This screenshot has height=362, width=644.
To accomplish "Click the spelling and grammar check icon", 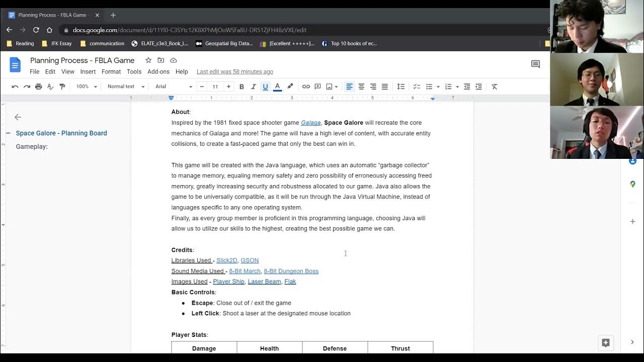I will [x=50, y=86].
